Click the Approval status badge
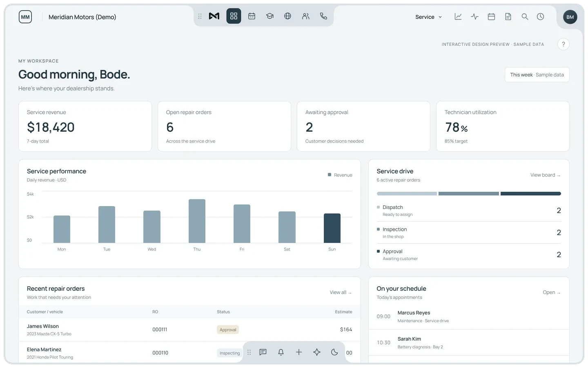 (x=228, y=330)
